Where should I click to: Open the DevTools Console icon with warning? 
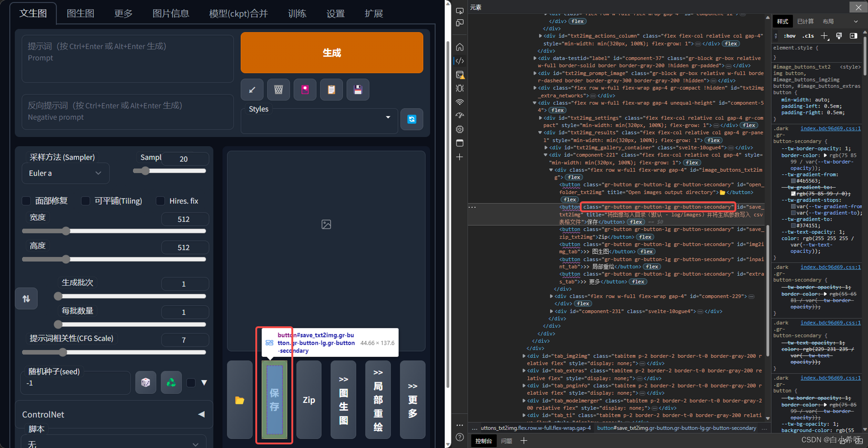[460, 75]
